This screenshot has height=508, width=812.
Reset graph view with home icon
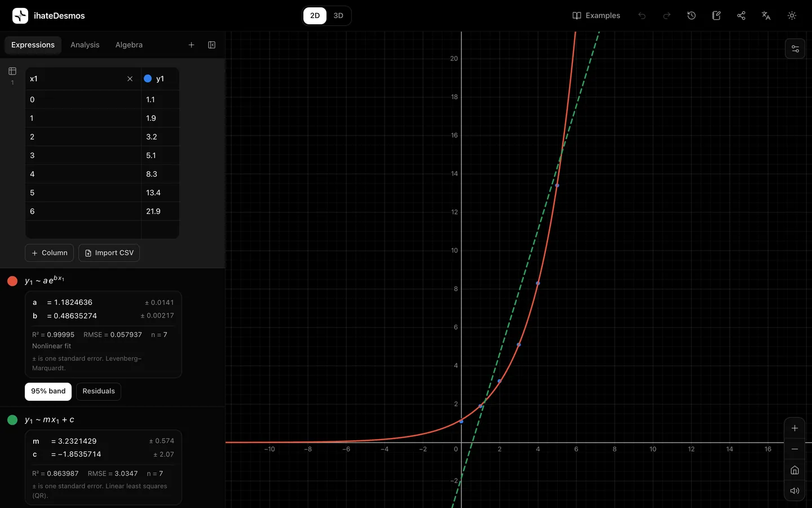(795, 470)
